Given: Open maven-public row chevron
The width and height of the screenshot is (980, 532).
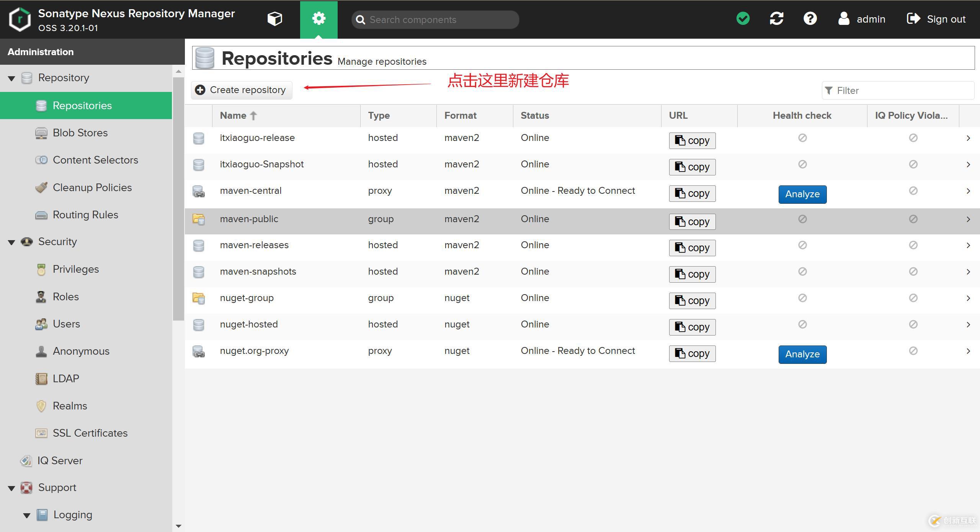Looking at the screenshot, I should coord(968,219).
